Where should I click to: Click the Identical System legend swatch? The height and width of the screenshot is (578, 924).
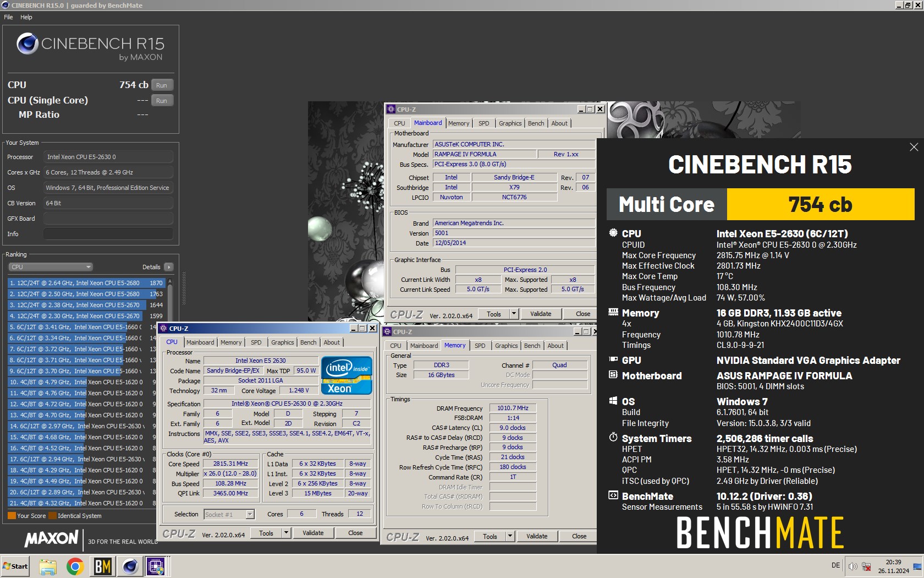coord(53,516)
